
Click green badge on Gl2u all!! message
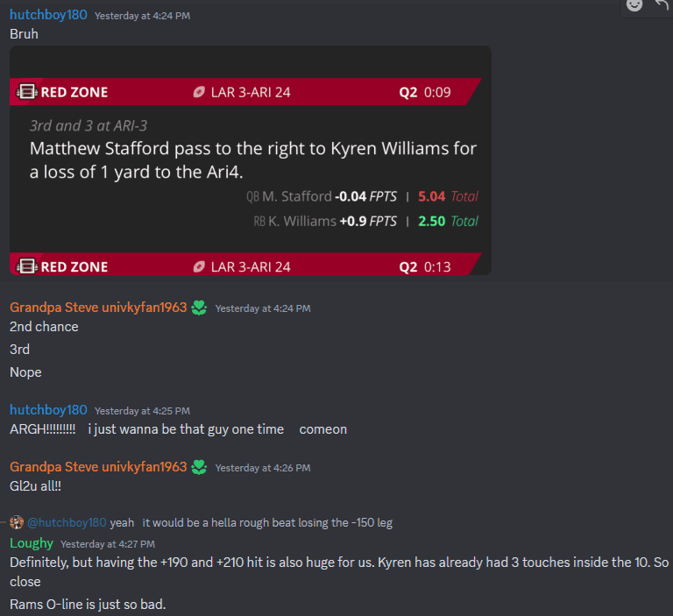pyautogui.click(x=199, y=467)
